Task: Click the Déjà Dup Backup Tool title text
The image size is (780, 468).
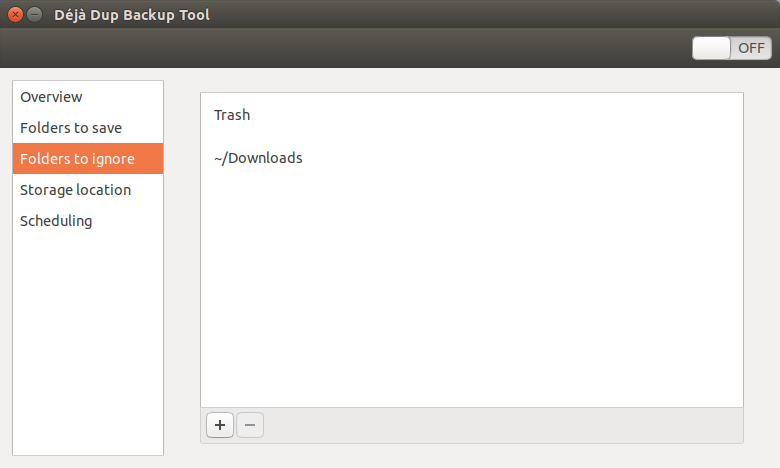Action: click(x=132, y=15)
